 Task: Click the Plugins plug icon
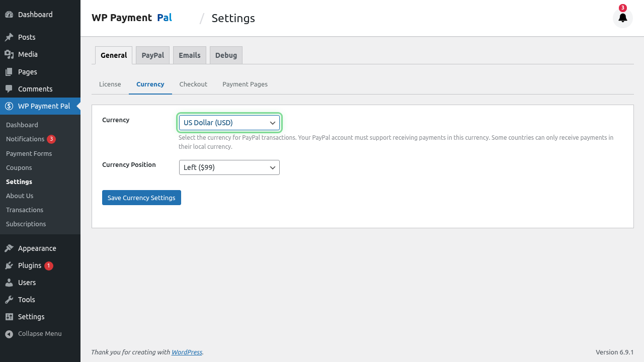tap(9, 265)
